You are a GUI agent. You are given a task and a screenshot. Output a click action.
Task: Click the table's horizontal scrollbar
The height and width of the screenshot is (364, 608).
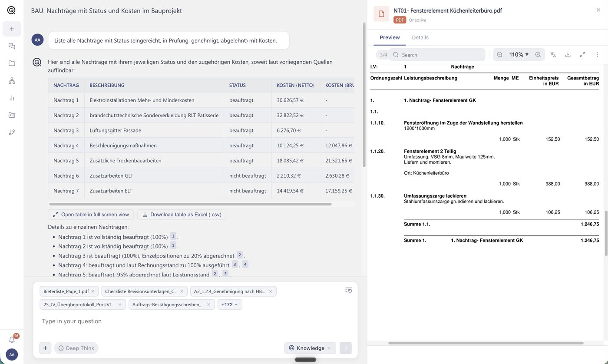[190, 204]
